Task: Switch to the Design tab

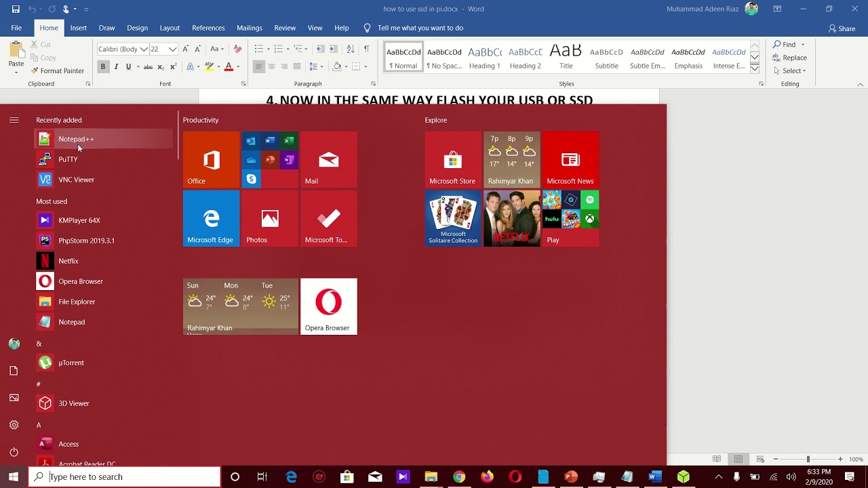Action: coord(137,28)
